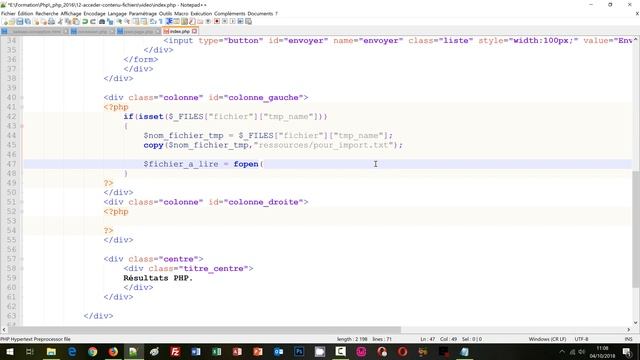Image resolution: width=640 pixels, height=360 pixels.
Task: Collapse the PHP block fold at line 41
Action: [x=22, y=107]
